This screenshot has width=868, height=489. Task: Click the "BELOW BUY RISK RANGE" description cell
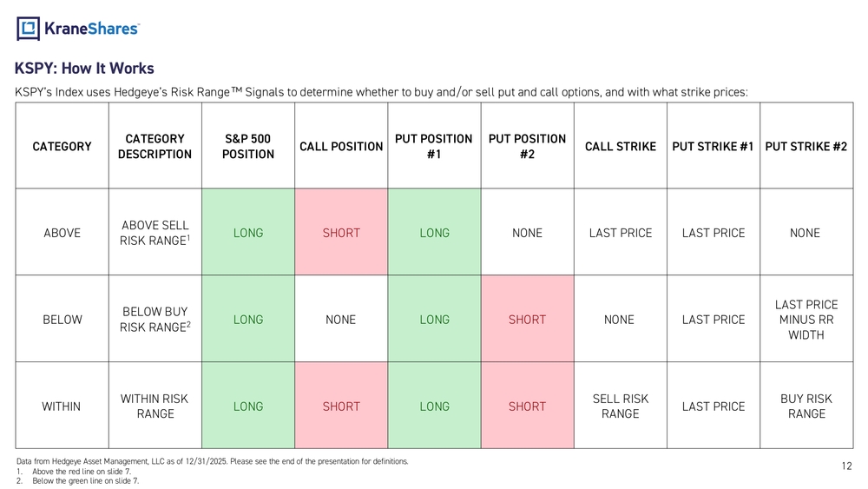click(155, 320)
